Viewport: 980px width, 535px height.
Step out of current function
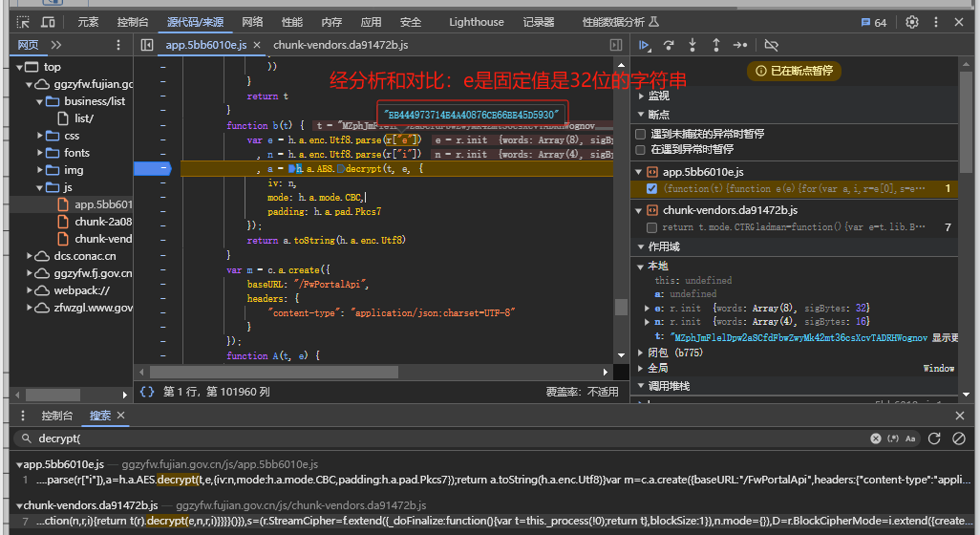(715, 45)
